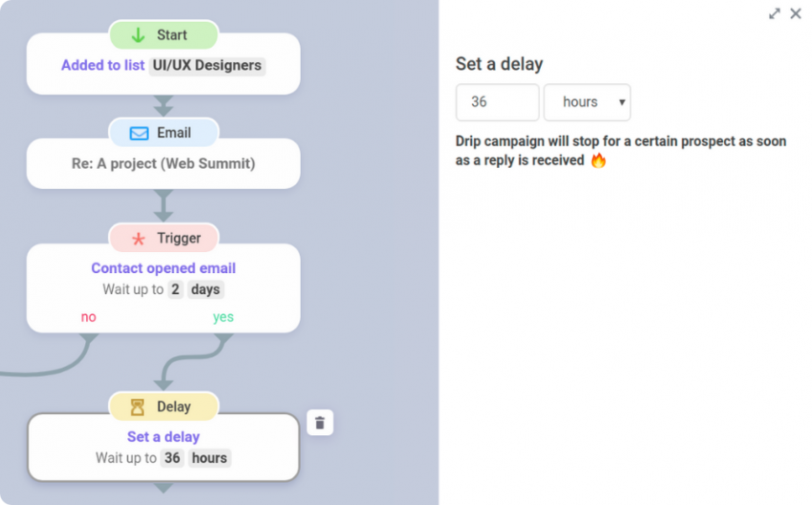Screen dimensions: 812x505
Task: Click the UI/UX Designers list tag
Action: (207, 66)
